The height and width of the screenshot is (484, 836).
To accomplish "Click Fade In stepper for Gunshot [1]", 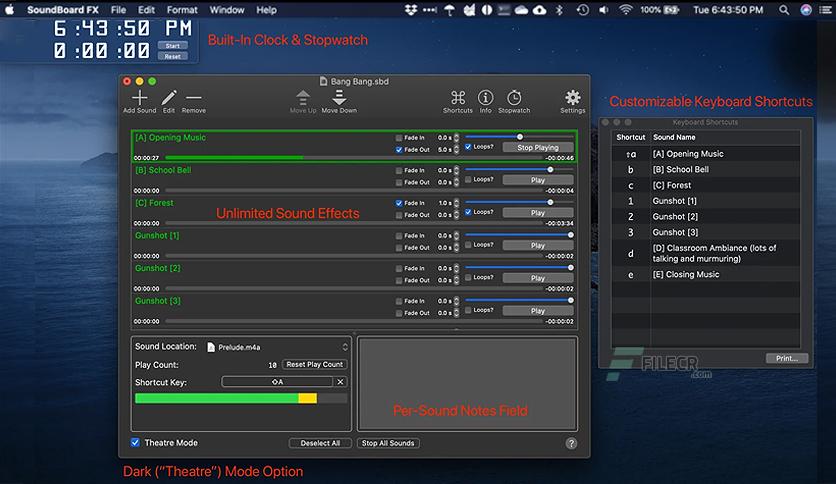I will pos(456,236).
